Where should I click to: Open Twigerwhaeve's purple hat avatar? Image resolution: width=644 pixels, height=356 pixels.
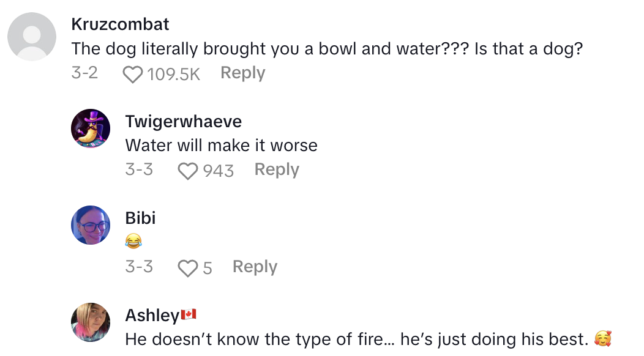[91, 128]
